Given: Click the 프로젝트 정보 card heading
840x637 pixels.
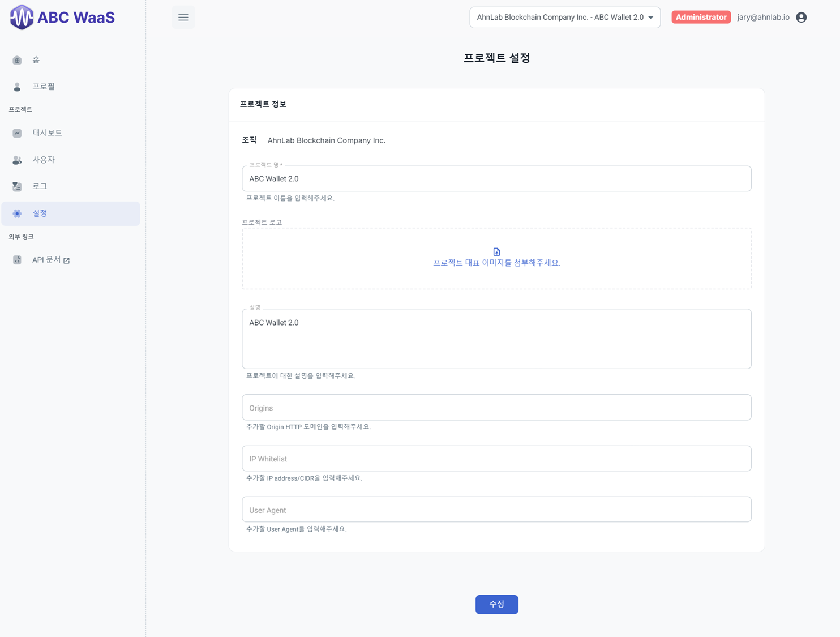Looking at the screenshot, I should (263, 104).
